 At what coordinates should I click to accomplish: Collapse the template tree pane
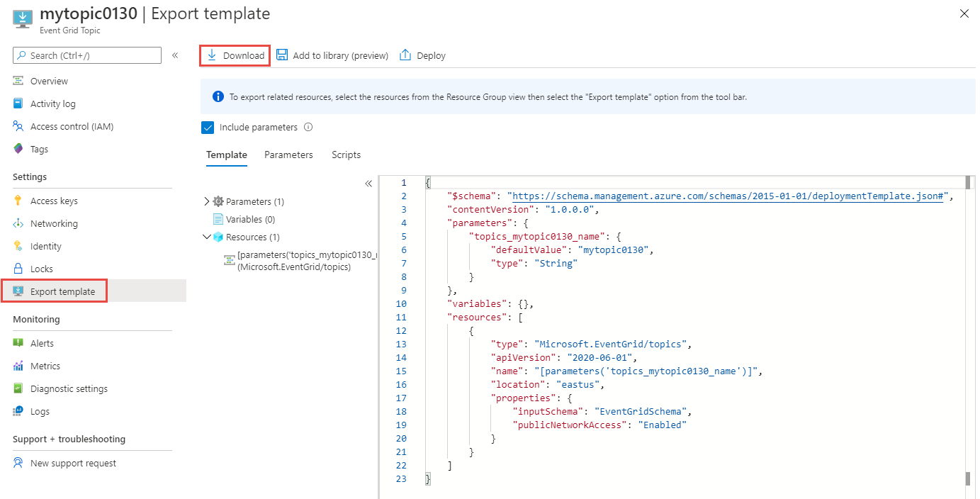click(x=368, y=184)
